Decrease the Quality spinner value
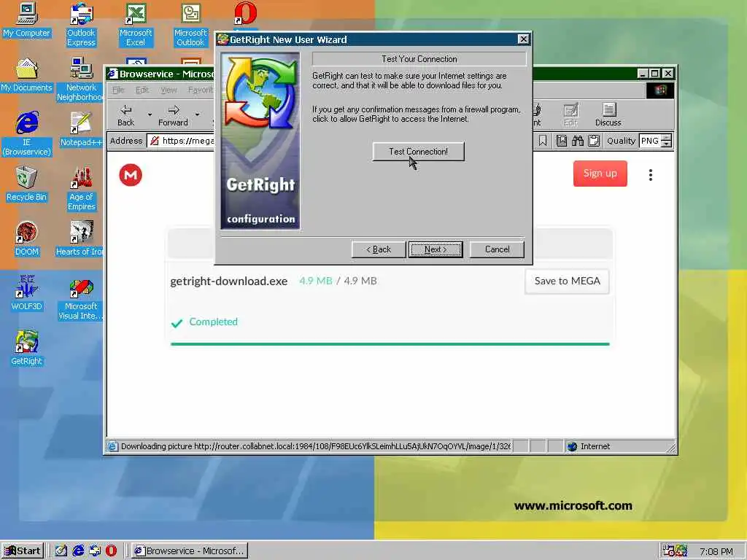The height and width of the screenshot is (560, 747). tap(667, 144)
